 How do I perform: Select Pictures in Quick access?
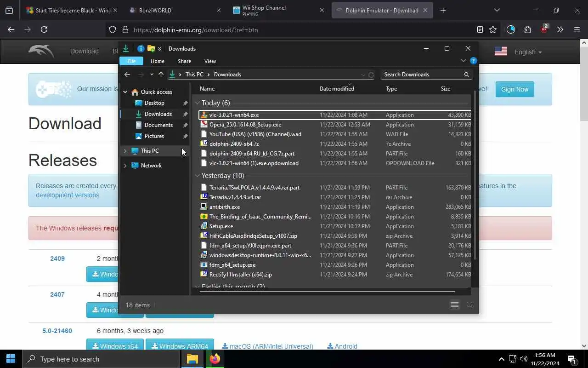tap(154, 136)
